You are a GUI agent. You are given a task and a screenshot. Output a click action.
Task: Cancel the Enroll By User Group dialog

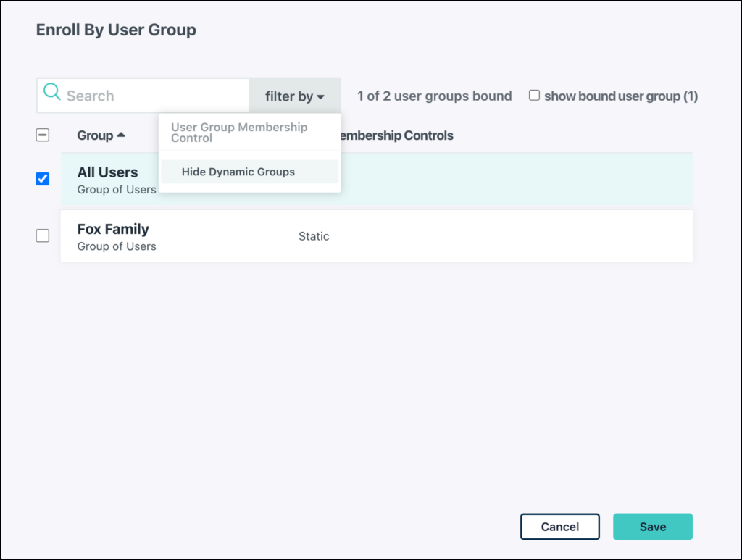559,527
